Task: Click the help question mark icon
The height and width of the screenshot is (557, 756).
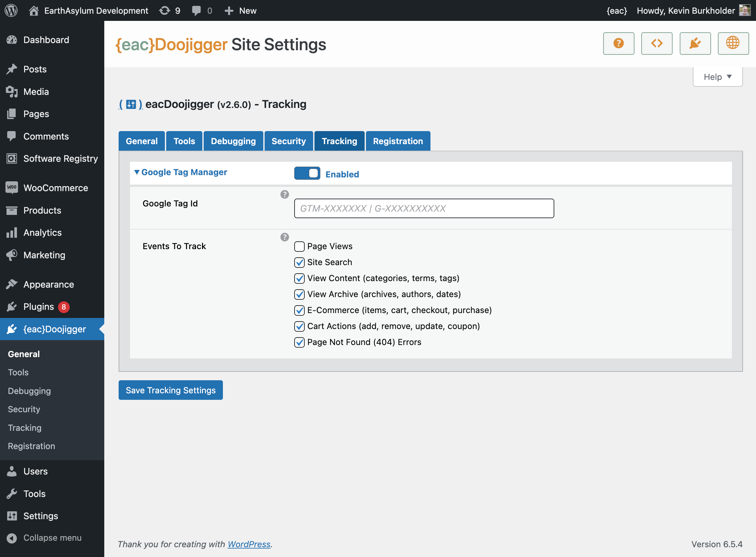Action: [618, 44]
